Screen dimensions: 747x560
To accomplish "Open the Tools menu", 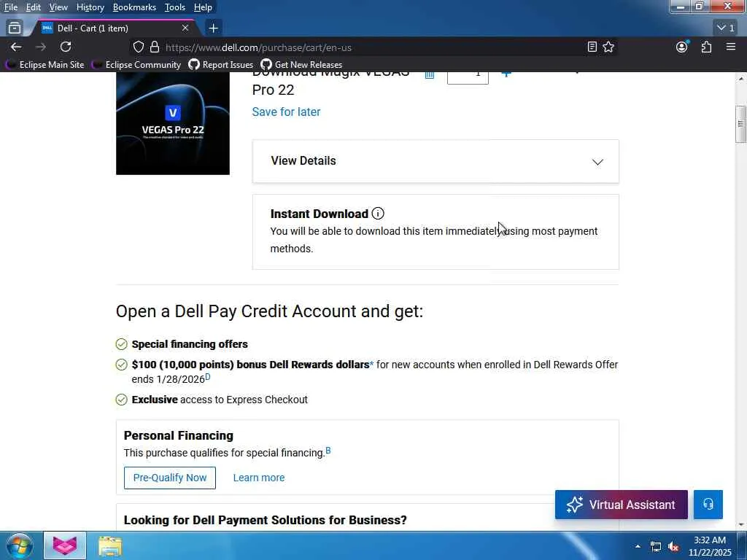I will click(x=175, y=7).
